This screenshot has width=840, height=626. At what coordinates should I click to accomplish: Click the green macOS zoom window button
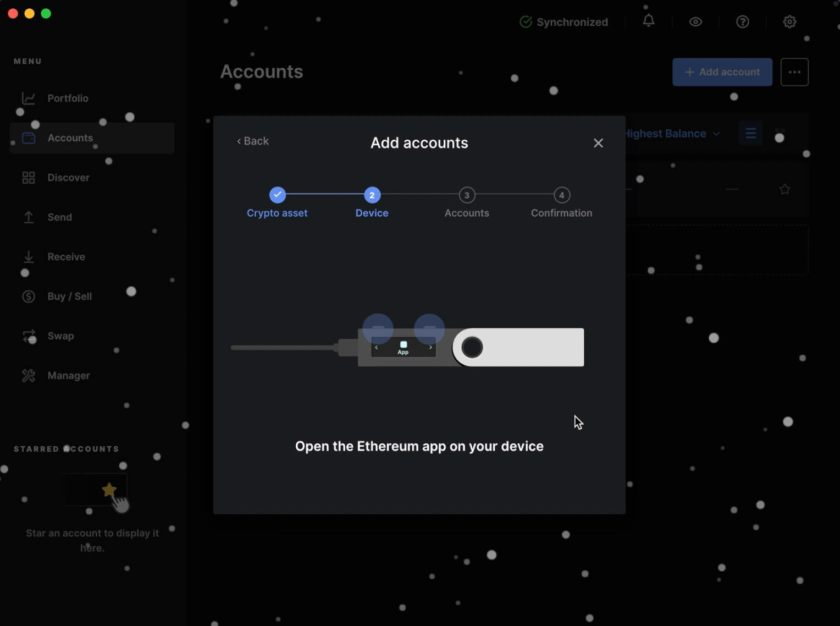click(x=46, y=13)
